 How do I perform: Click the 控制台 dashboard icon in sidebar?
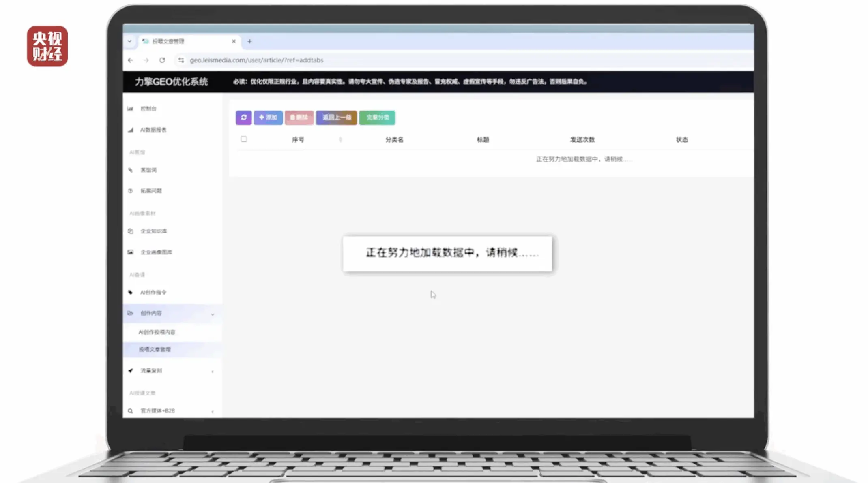[x=130, y=109]
